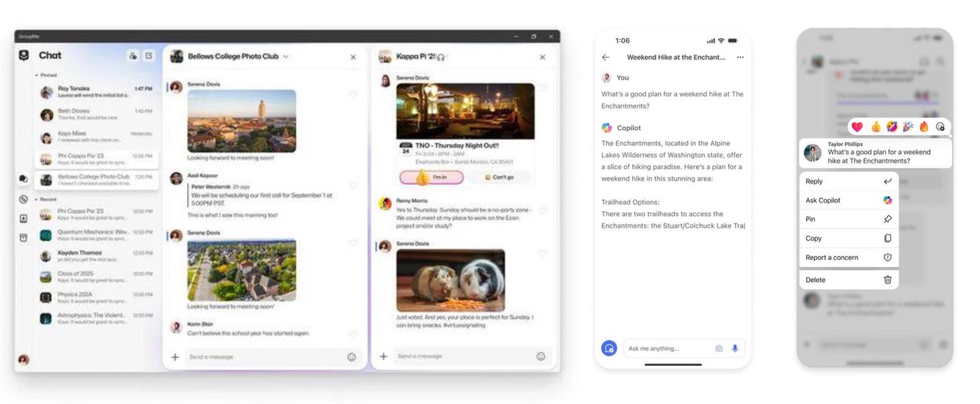Choose Delete from the message menu

(848, 280)
